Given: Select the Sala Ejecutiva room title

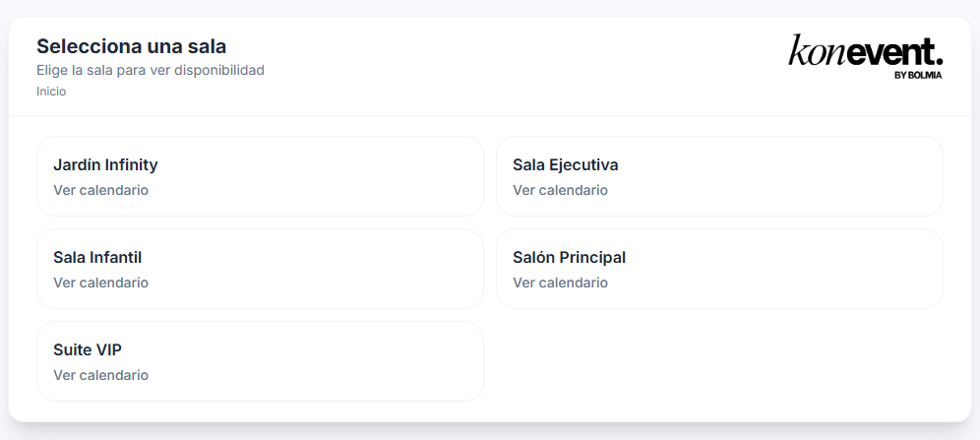Looking at the screenshot, I should click(x=565, y=164).
